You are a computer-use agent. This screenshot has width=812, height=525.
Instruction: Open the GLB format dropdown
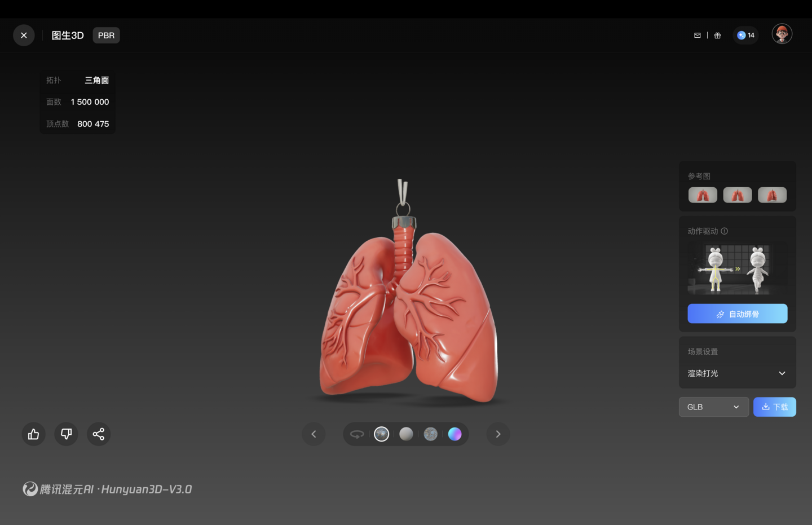(714, 407)
